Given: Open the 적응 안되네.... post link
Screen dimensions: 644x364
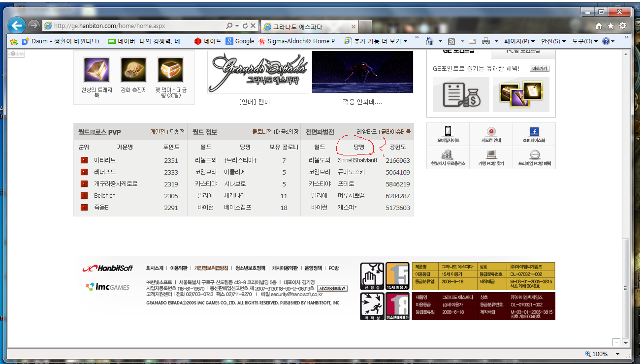Looking at the screenshot, I should (362, 102).
